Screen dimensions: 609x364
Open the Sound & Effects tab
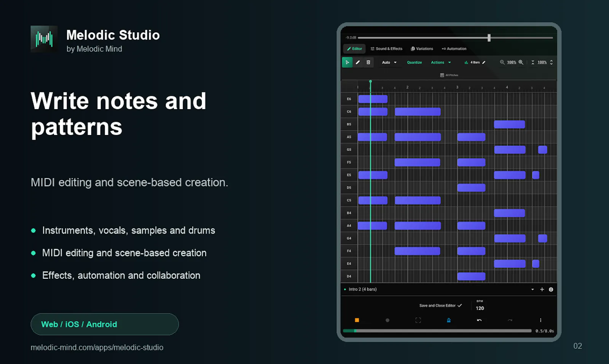(x=386, y=49)
